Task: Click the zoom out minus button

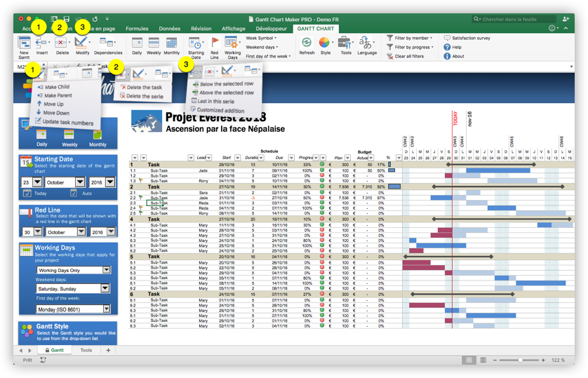Action: click(x=495, y=360)
